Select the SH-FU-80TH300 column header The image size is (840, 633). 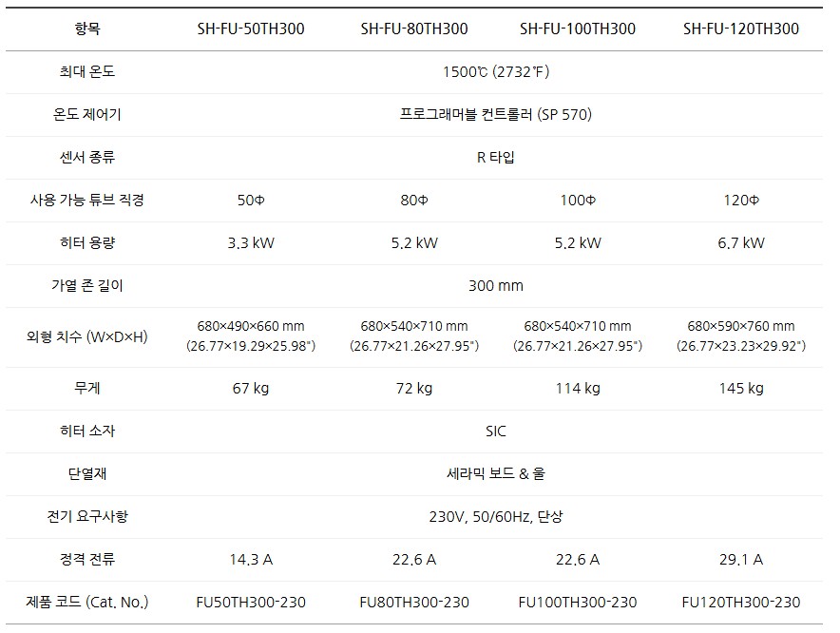tap(414, 29)
